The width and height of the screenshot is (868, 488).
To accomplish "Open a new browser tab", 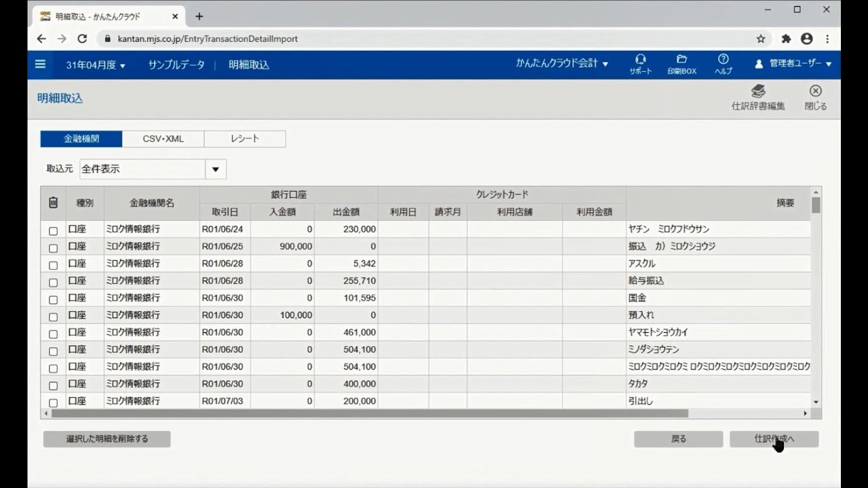I will [x=199, y=16].
